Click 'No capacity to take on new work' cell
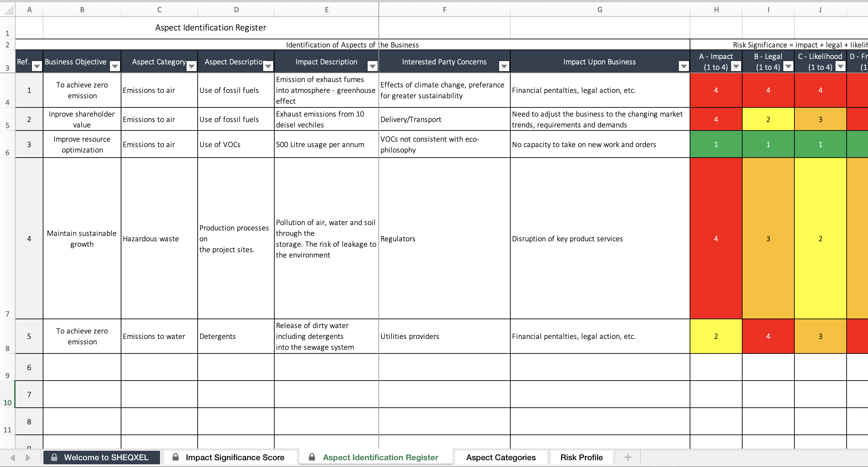The width and height of the screenshot is (868, 467). [x=600, y=144]
